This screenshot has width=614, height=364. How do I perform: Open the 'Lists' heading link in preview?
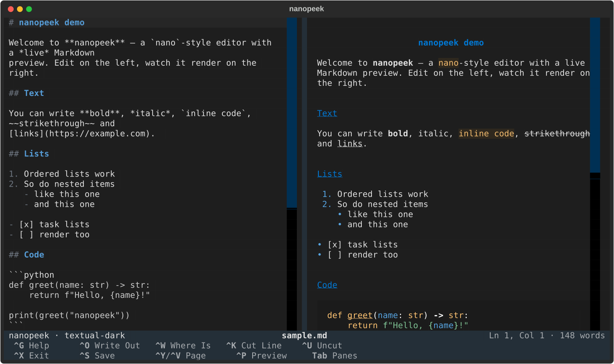pyautogui.click(x=330, y=173)
